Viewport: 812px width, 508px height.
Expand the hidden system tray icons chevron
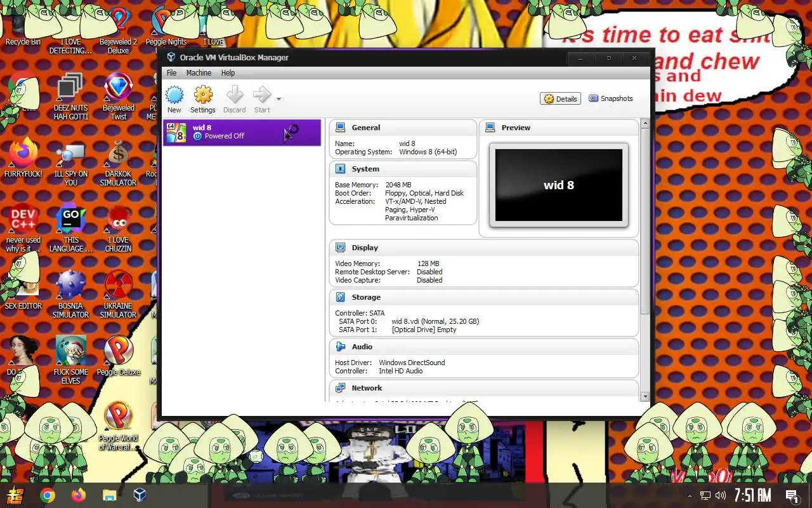pyautogui.click(x=690, y=495)
